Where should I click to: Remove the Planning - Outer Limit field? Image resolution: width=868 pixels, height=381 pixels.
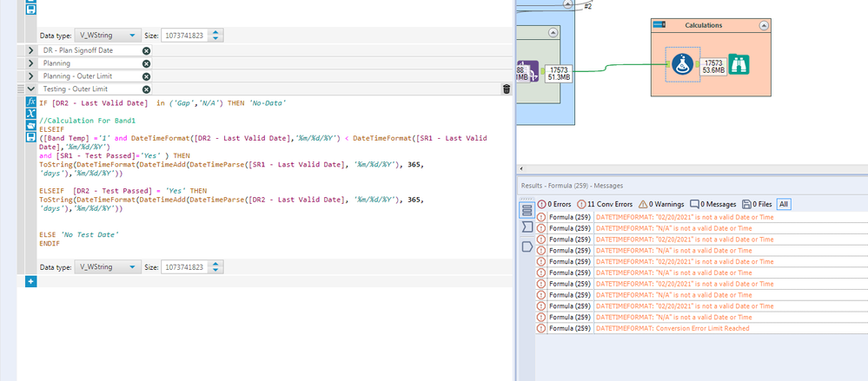pos(146,76)
